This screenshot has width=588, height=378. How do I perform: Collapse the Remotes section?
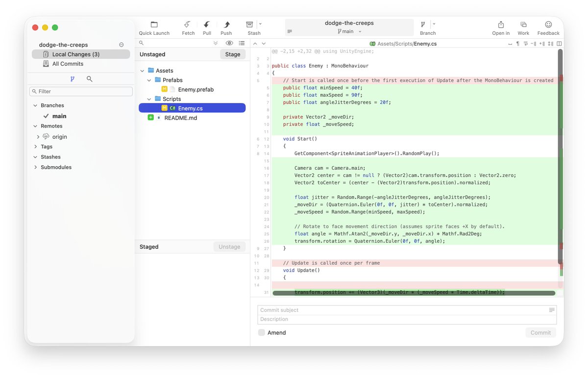pos(35,126)
